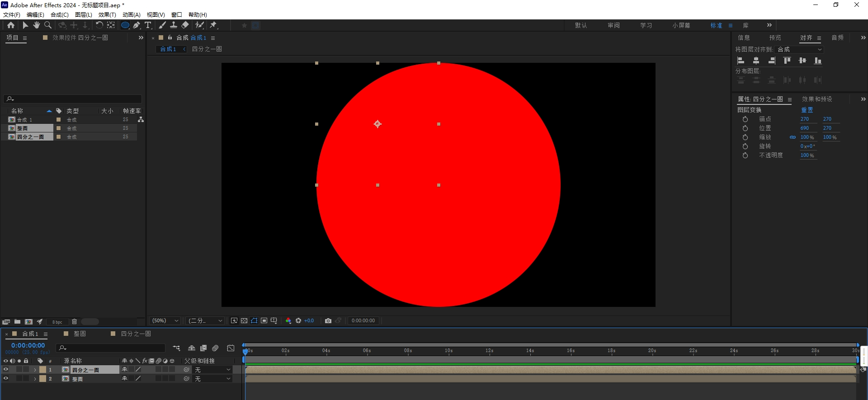
Task: Expand hidden workspaces chevron in top bar
Action: tap(769, 25)
